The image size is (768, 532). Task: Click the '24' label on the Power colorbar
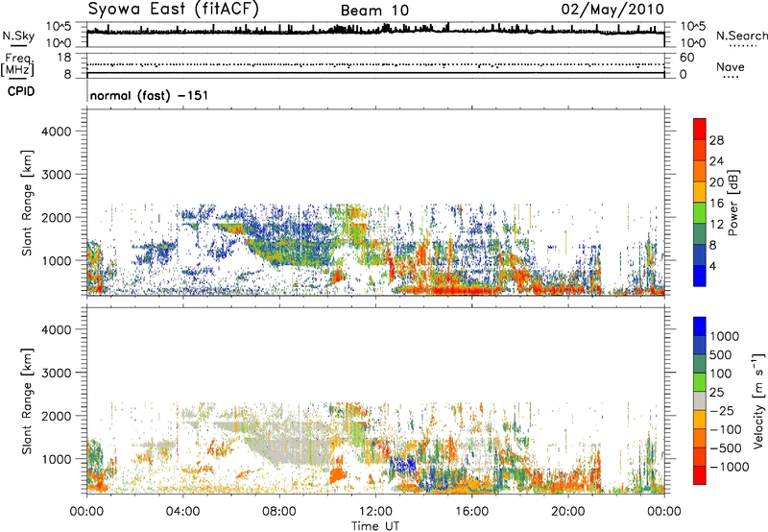coord(716,161)
